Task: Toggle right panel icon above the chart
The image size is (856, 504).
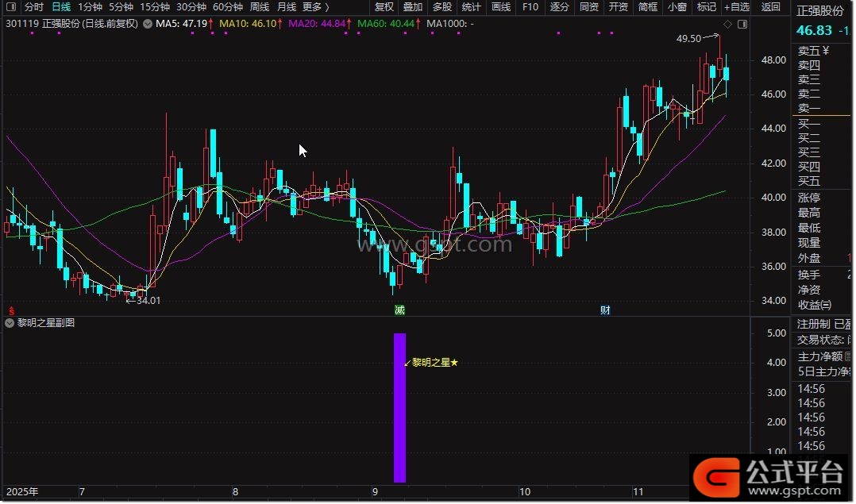Action: pos(742,24)
